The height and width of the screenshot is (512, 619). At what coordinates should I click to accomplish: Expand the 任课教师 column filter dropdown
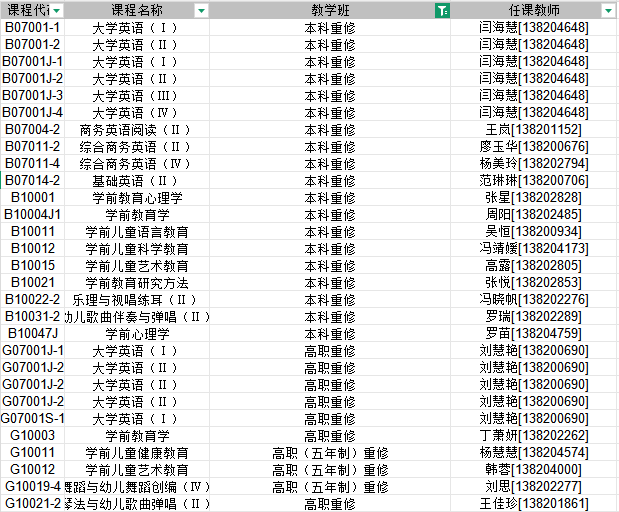pos(608,10)
